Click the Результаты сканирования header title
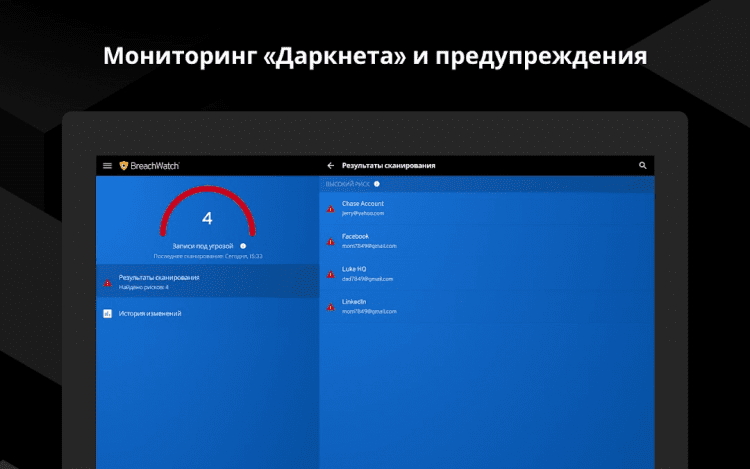This screenshot has height=469, width=750. tap(388, 165)
